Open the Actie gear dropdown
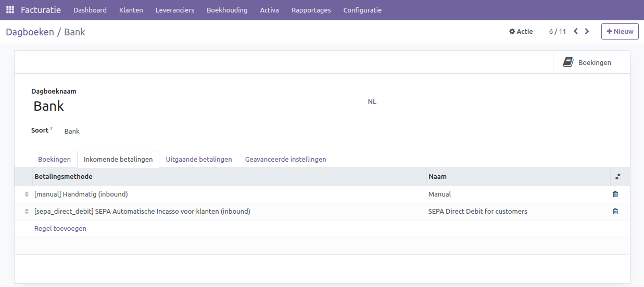 pyautogui.click(x=521, y=32)
